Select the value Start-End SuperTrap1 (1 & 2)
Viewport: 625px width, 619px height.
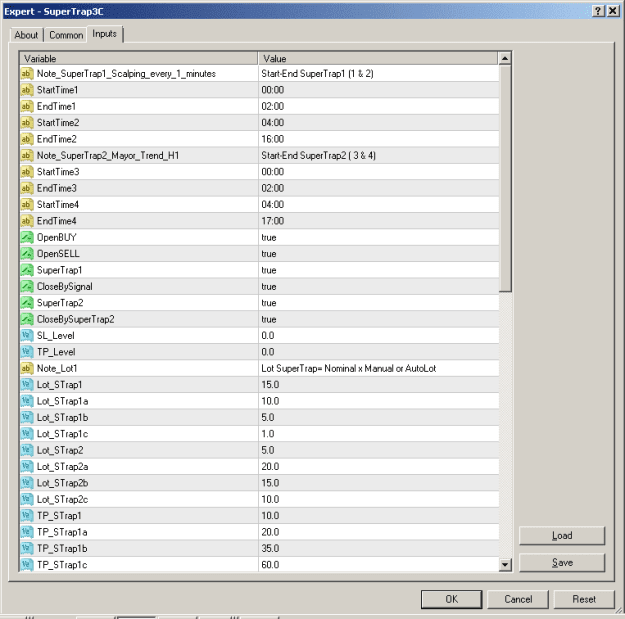coord(317,74)
